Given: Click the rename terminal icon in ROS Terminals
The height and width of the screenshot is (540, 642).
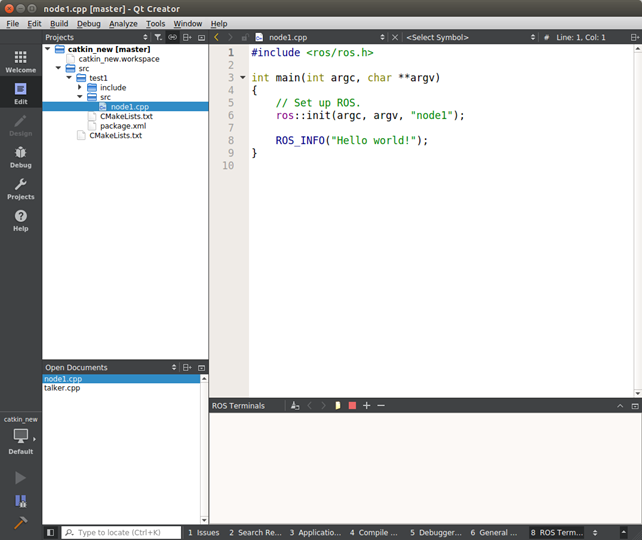Looking at the screenshot, I should [295, 405].
